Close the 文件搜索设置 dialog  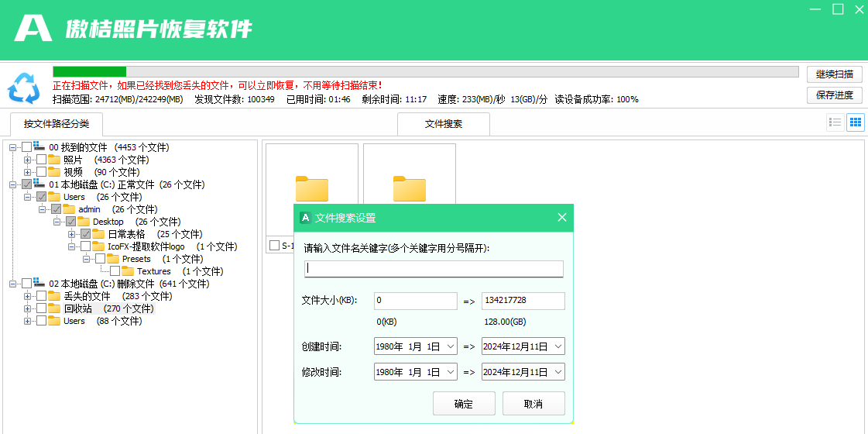[562, 217]
